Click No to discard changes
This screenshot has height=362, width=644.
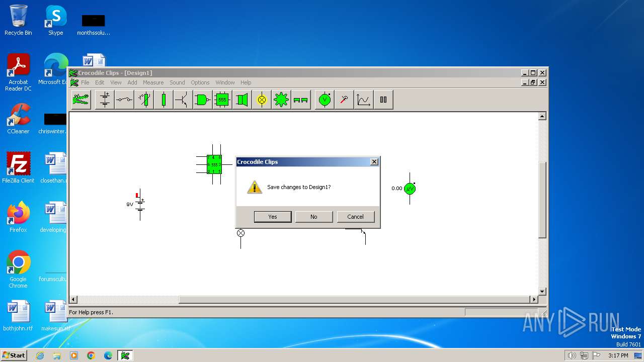[x=314, y=217]
